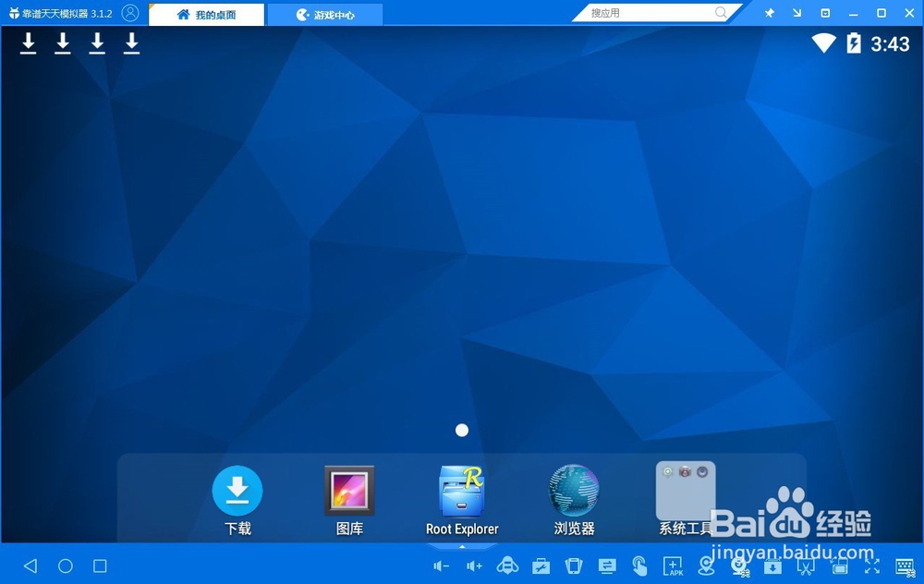The image size is (924, 584).
Task: Enter fullscreen with expand arrows icon
Action: [x=872, y=566]
